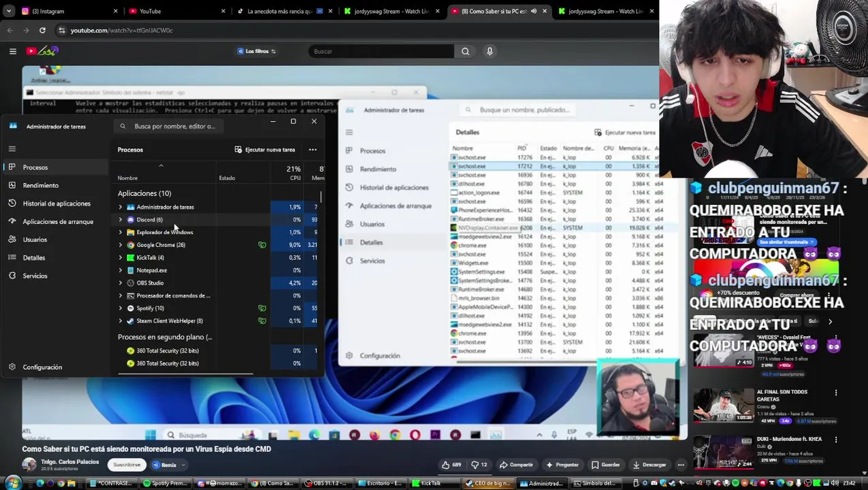This screenshot has width=868, height=490.
Task: Expand the Explorador de Windows process group
Action: pos(120,232)
